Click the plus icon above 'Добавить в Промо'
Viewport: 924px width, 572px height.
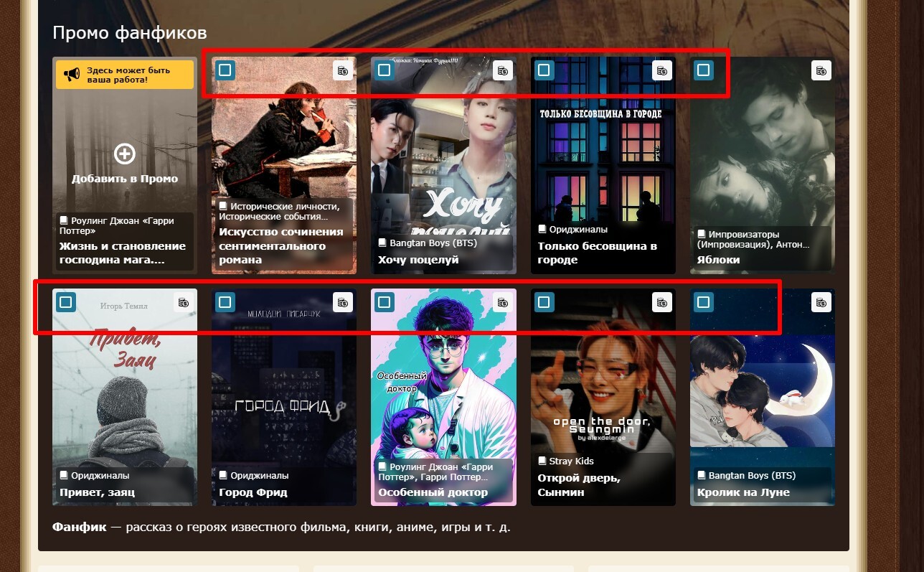pyautogui.click(x=125, y=154)
